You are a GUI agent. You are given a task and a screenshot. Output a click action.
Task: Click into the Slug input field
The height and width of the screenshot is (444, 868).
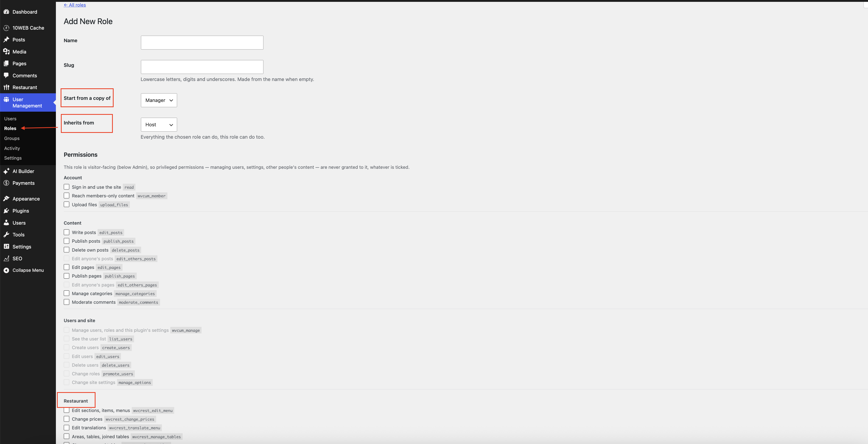click(x=202, y=67)
